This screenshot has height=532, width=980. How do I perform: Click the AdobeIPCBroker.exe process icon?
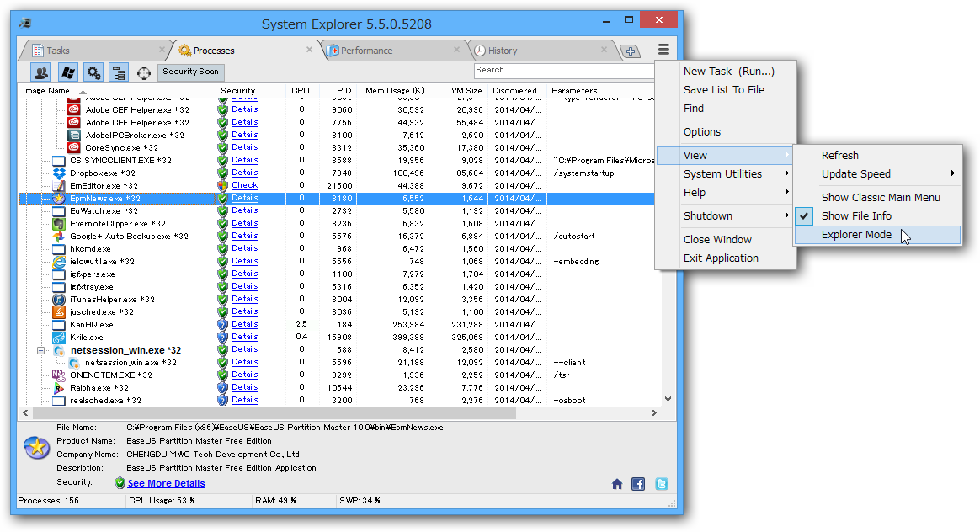[74, 135]
